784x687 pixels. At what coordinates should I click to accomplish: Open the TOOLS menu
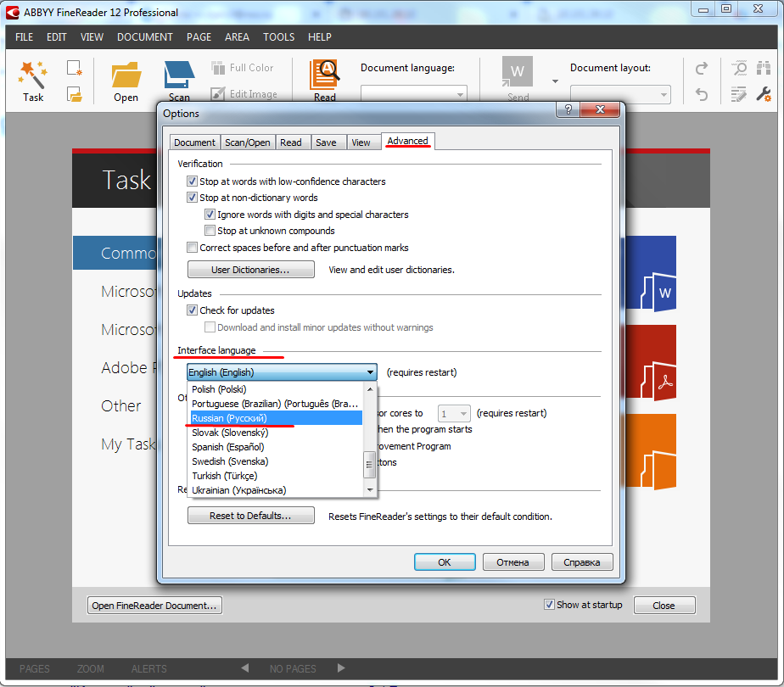pos(278,37)
